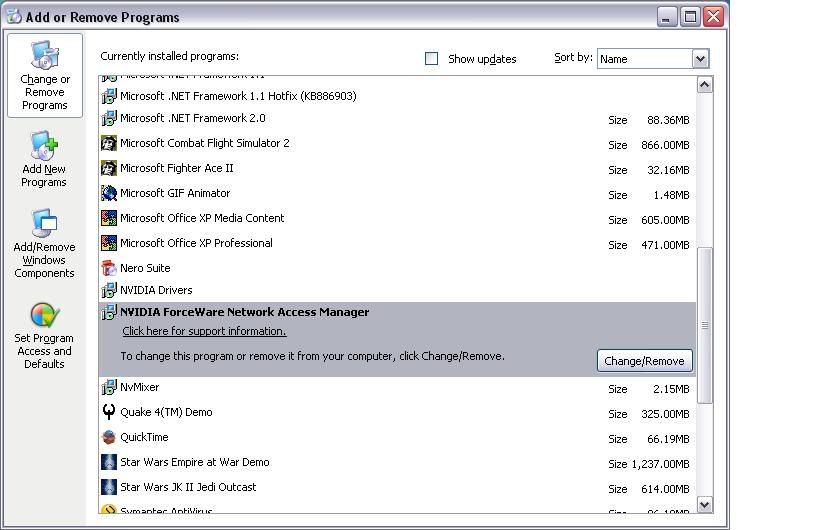Open Add New Programs panel
840x530 pixels.
tap(44, 159)
